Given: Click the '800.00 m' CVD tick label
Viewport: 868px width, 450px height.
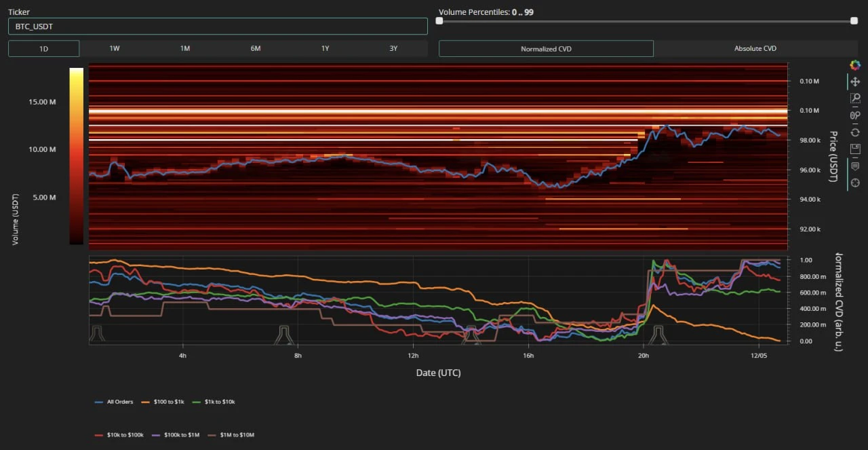Looking at the screenshot, I should click(812, 277).
